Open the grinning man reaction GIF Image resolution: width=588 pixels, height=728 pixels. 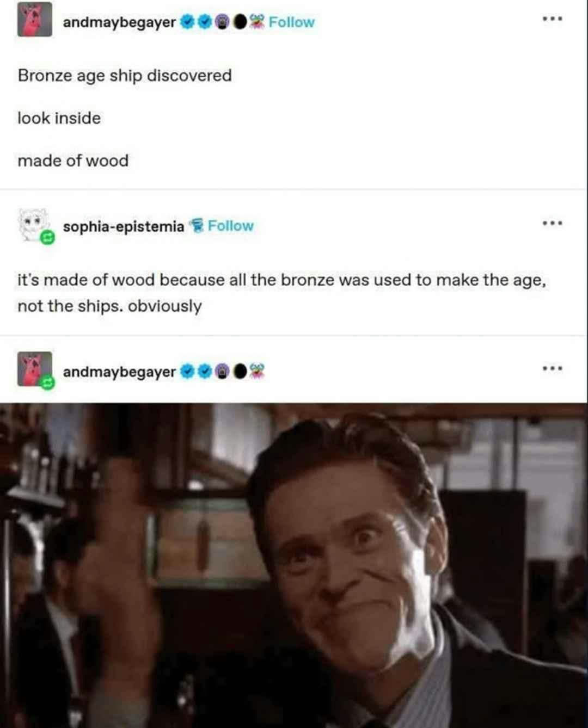click(294, 565)
